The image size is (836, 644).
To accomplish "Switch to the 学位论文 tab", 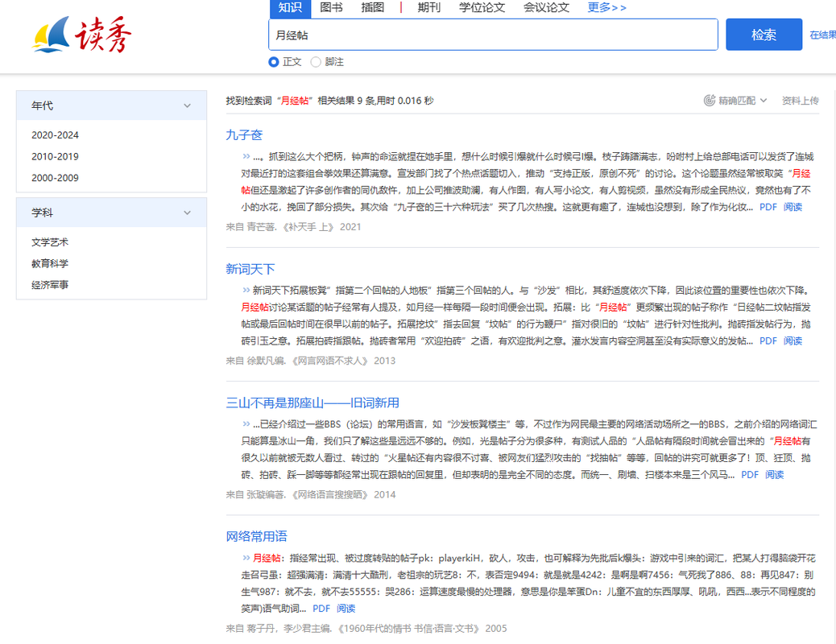I will [482, 7].
